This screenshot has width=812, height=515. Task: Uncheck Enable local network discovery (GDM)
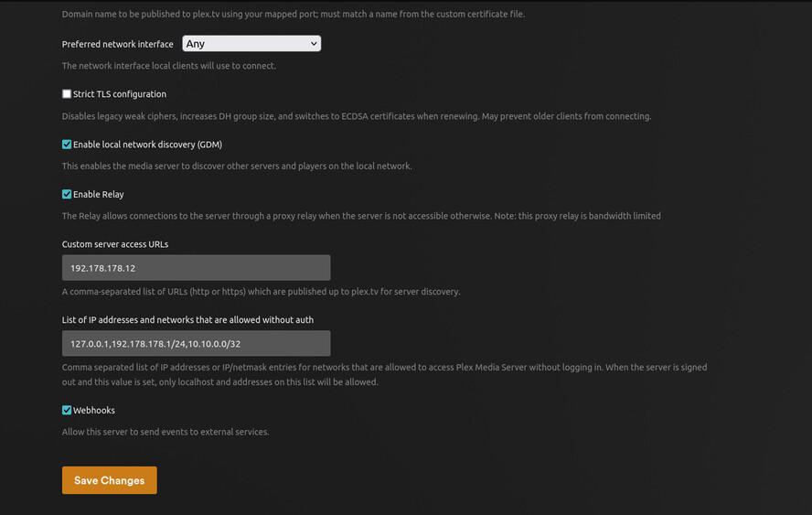[67, 144]
